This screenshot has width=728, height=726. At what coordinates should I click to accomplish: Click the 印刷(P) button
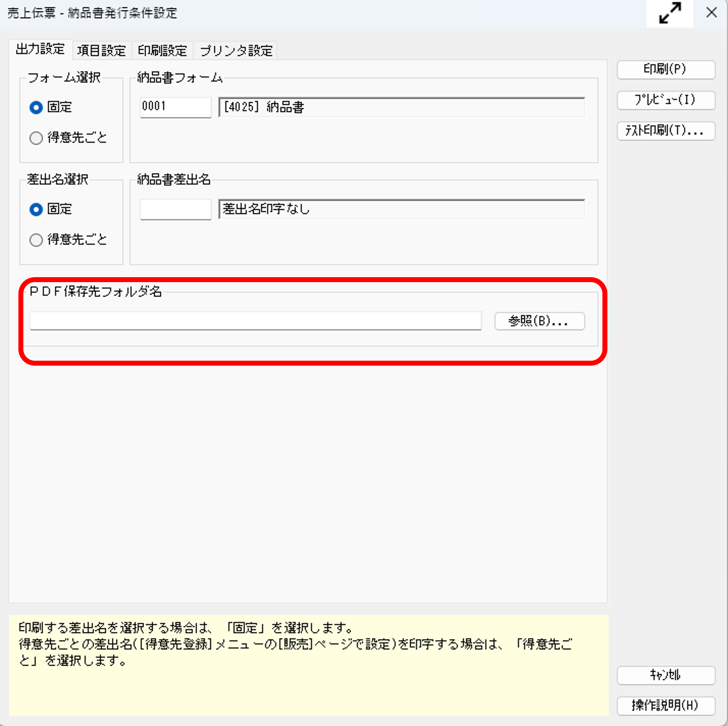[666, 70]
